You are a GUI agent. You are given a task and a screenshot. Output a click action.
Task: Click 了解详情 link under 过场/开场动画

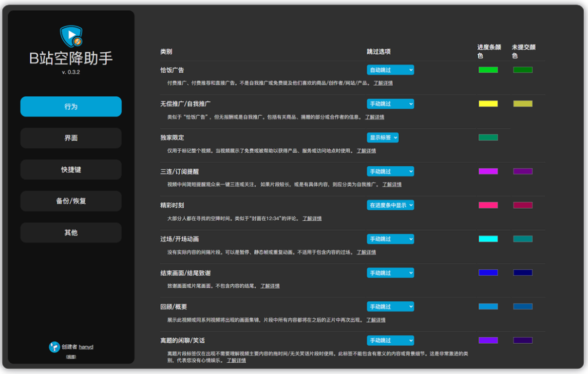[x=366, y=252]
